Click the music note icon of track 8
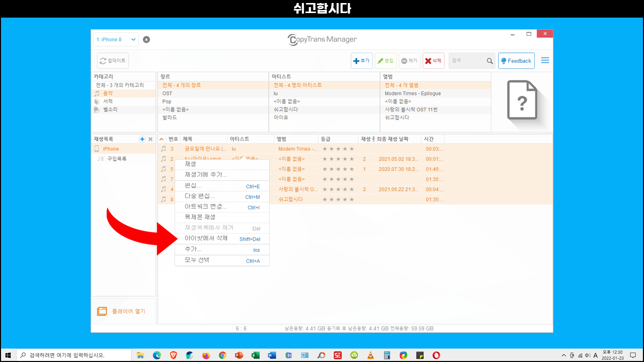 pos(163,199)
